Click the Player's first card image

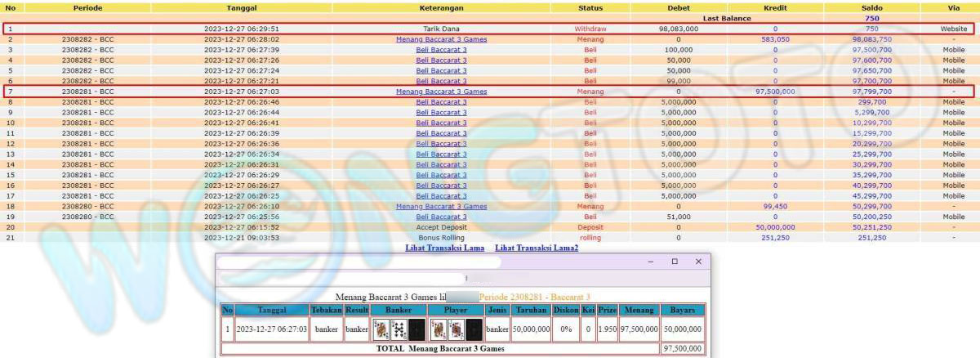[x=439, y=329]
